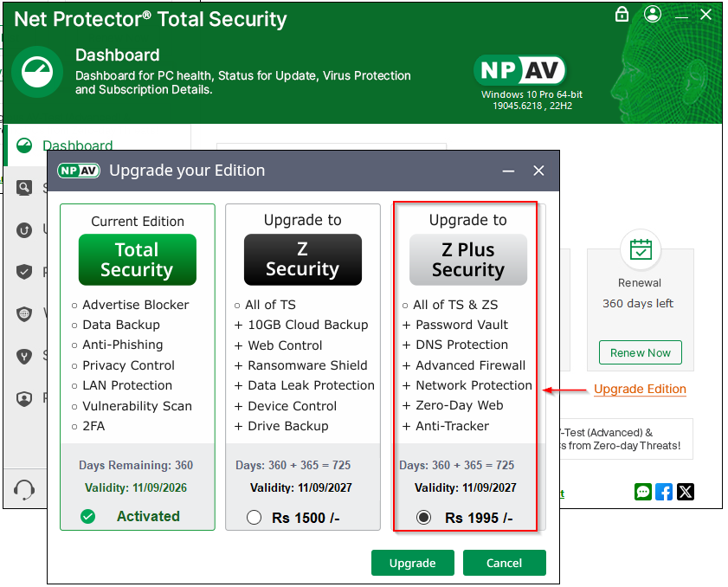Image resolution: width=728 pixels, height=587 pixels.
Task: Click the NPAV logo in header
Action: (519, 70)
